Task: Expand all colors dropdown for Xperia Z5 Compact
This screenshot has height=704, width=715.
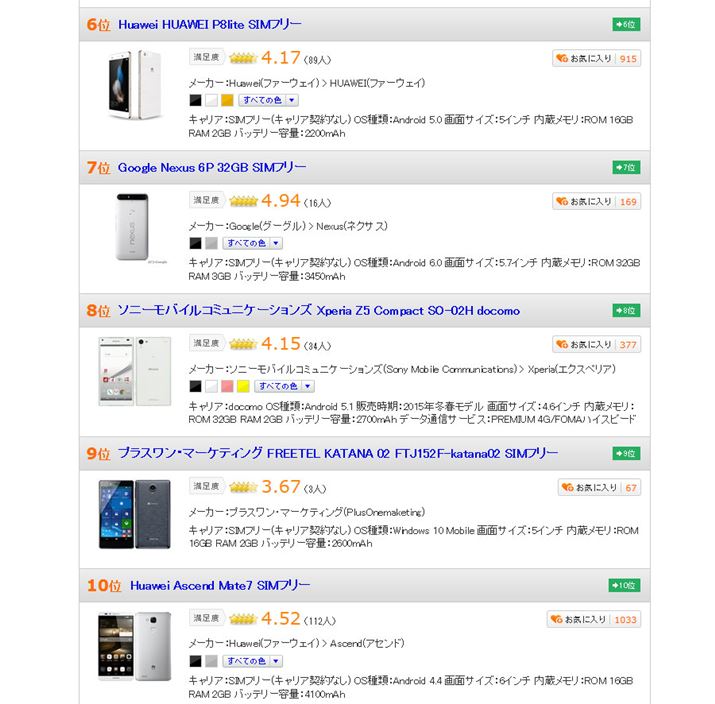Action: pos(283,386)
